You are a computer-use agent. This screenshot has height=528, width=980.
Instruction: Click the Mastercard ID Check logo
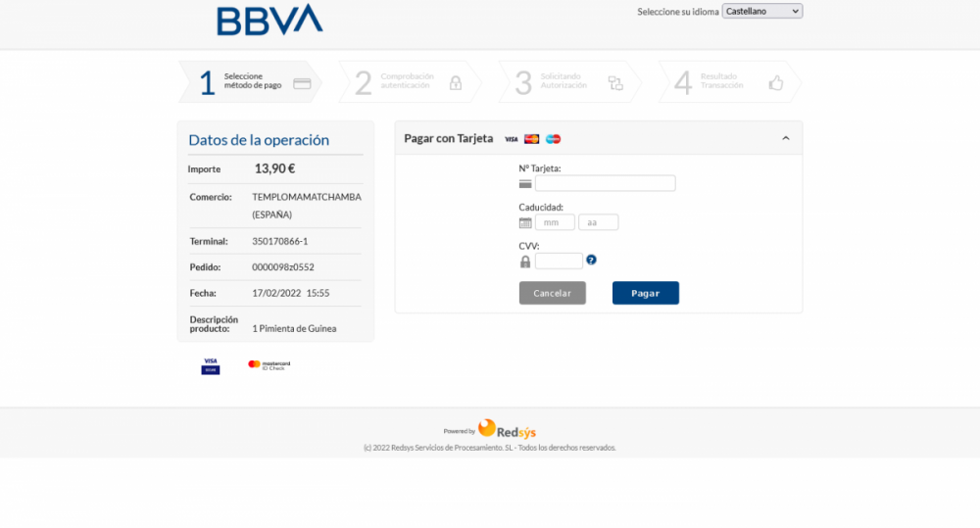click(x=269, y=365)
